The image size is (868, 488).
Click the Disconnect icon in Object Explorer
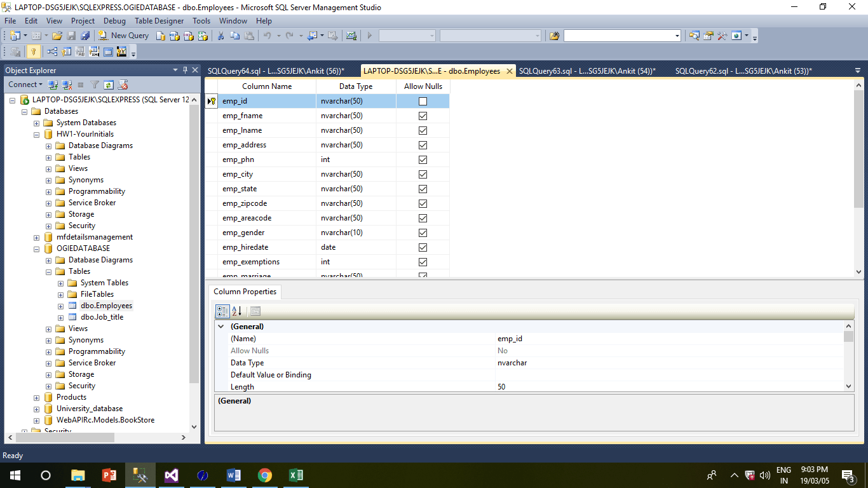(x=66, y=85)
